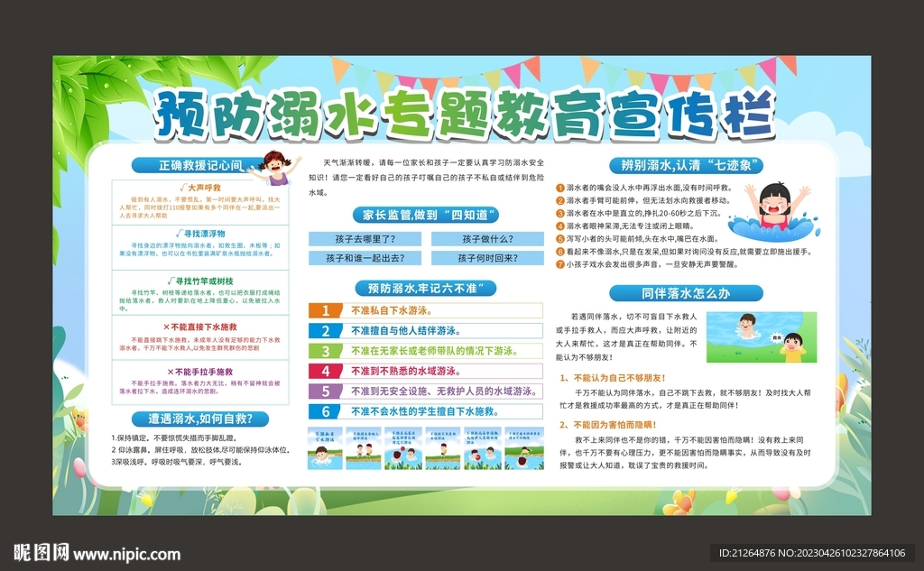The height and width of the screenshot is (571, 924).
Task: Click the orange circle 2 beside 溺水者手臂可能前伸
Action: point(560,201)
